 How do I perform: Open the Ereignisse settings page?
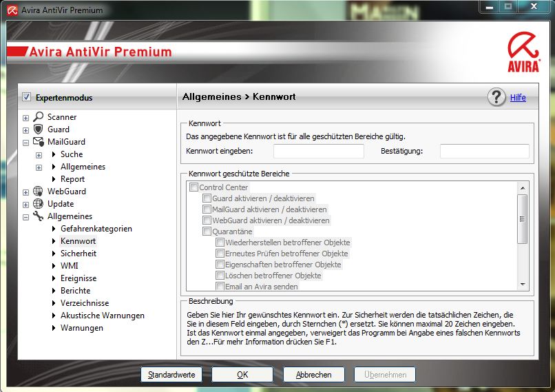point(78,278)
